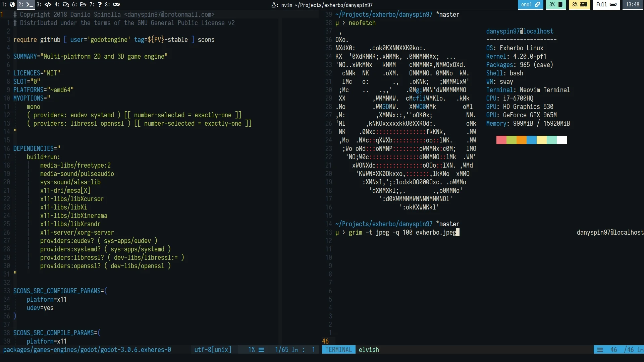644x362 pixels.
Task: Click the lines icon in the left statusline
Action: pyautogui.click(x=261, y=350)
